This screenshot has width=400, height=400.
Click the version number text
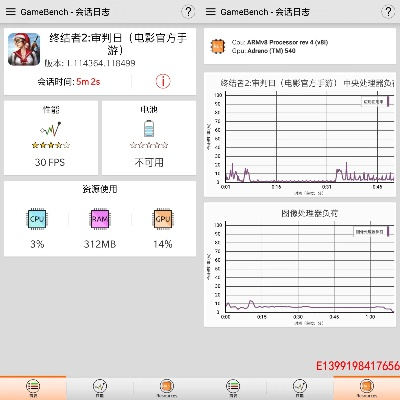tap(90, 63)
